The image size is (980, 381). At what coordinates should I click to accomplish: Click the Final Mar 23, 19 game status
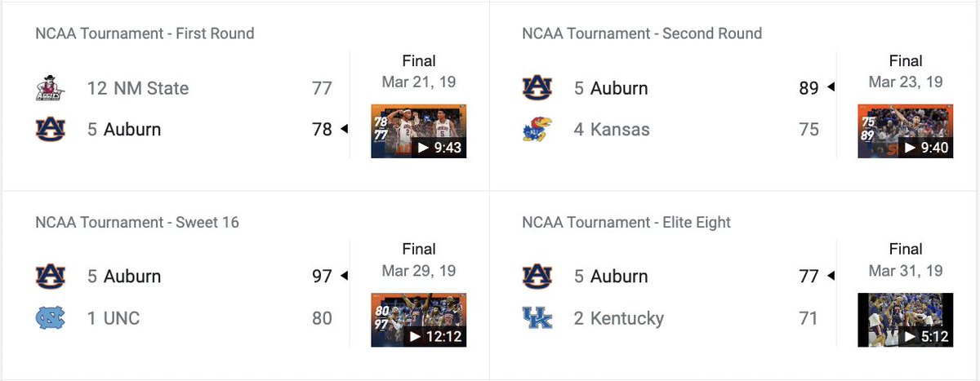[x=905, y=71]
